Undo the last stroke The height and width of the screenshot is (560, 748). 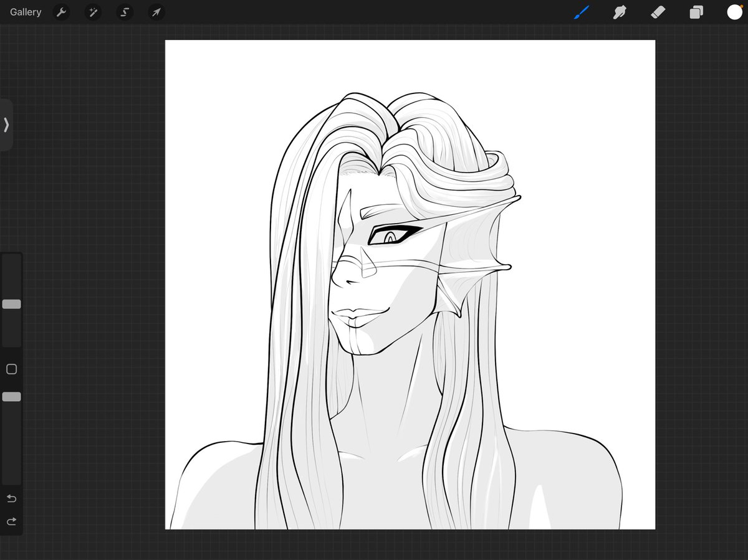[x=11, y=499]
